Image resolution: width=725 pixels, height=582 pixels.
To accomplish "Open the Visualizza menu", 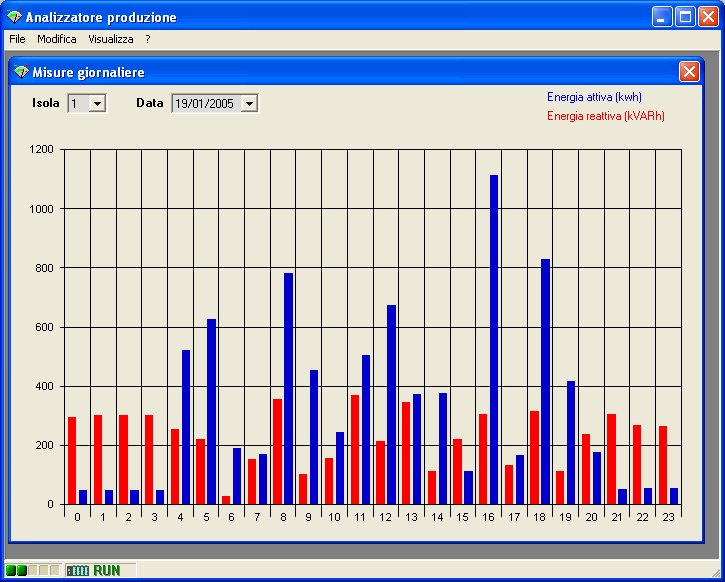I will click(111, 39).
